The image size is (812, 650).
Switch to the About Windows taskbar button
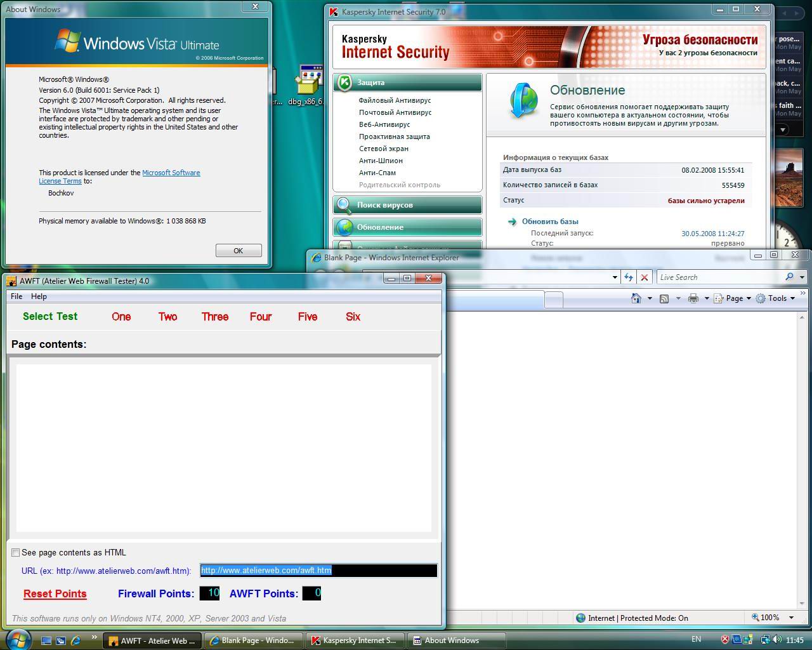pyautogui.click(x=457, y=640)
